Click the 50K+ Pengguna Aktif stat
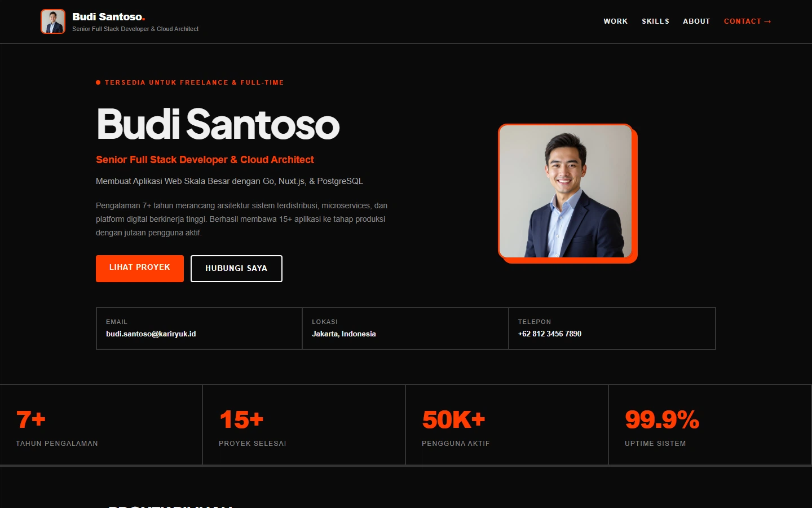812x508 pixels. point(507,425)
